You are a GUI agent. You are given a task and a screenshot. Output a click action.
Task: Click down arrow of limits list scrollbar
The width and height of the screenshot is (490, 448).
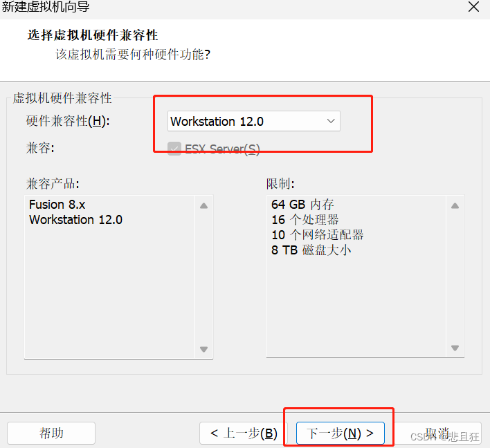455,348
